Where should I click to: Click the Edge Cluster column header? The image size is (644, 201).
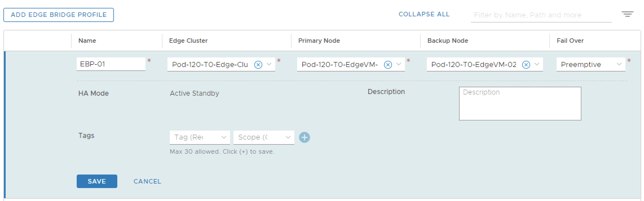coord(188,41)
